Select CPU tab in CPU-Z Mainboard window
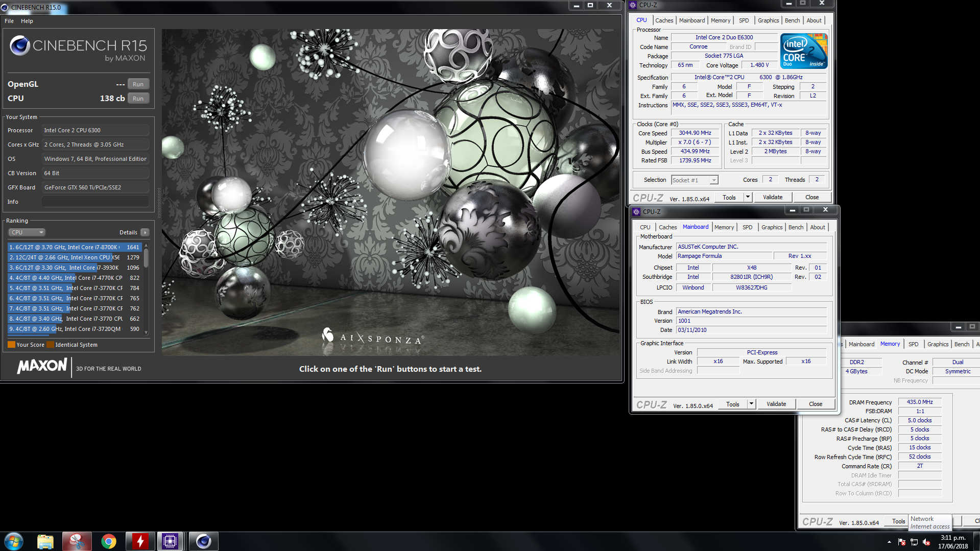This screenshot has width=980, height=551. [x=645, y=227]
